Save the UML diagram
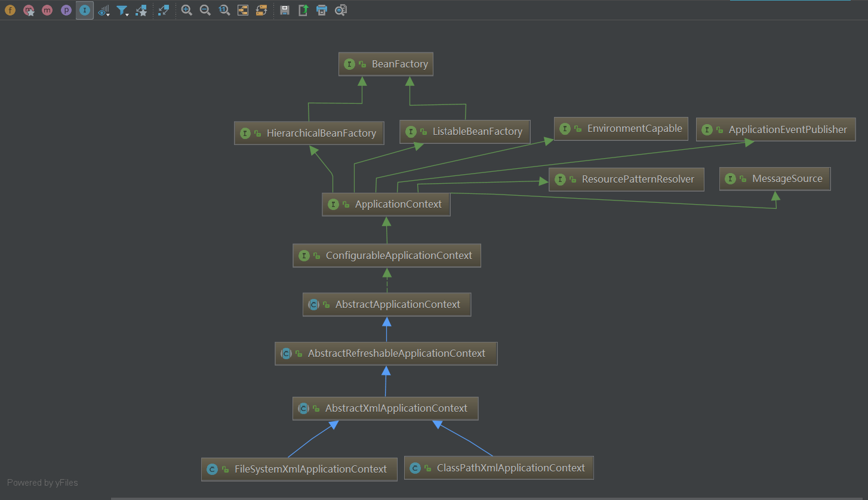Viewport: 868px width, 500px height. coord(285,10)
